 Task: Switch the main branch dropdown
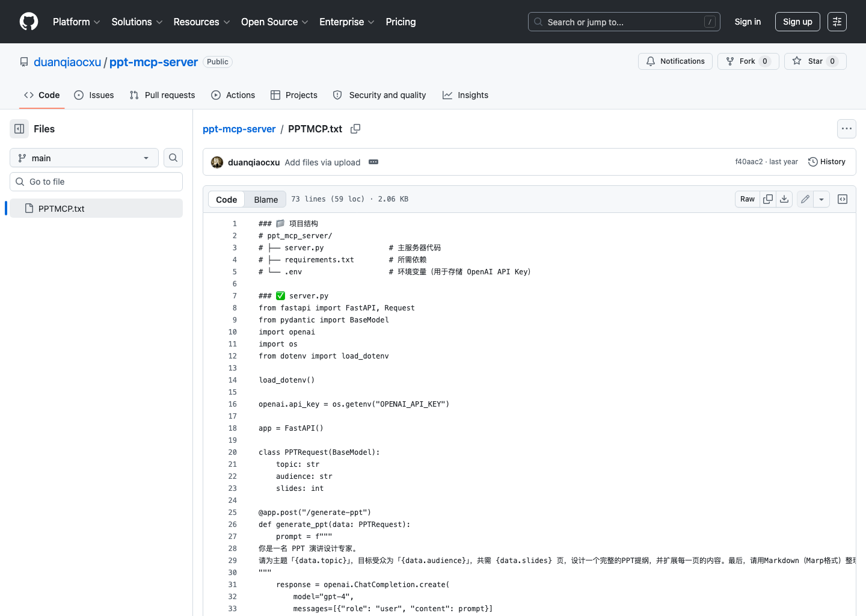[84, 158]
